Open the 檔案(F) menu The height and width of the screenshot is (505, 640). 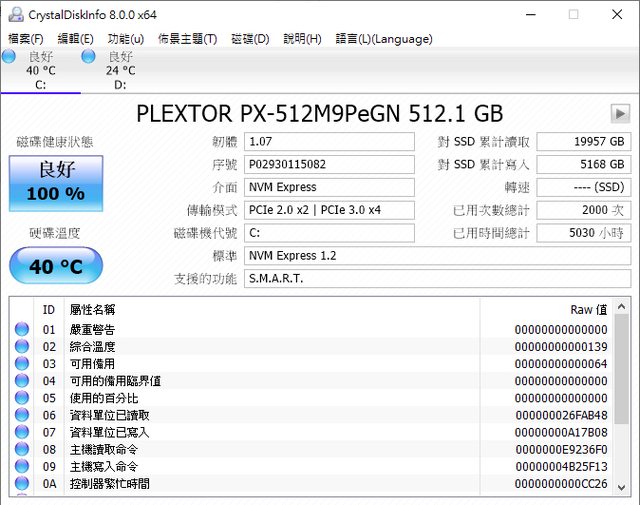pyautogui.click(x=26, y=39)
